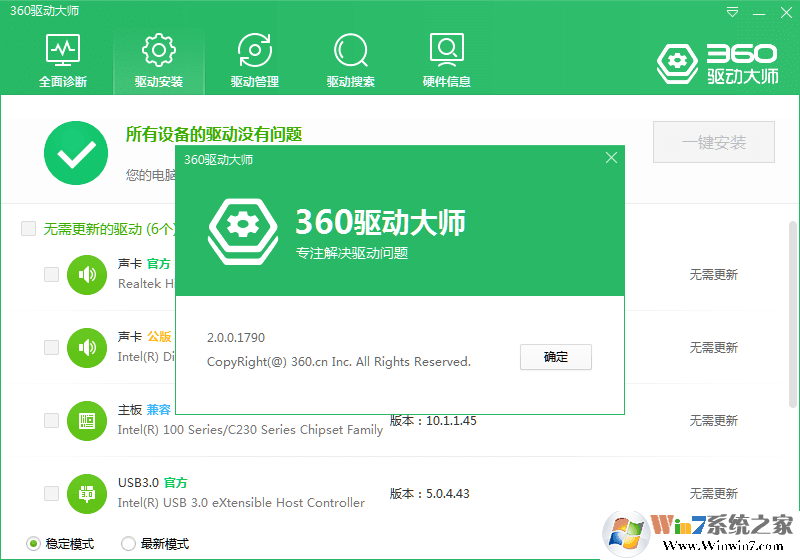This screenshot has height=560, width=800.
Task: Toggle 无需更新的驱动 select-all checkbox
Action: pos(29,229)
